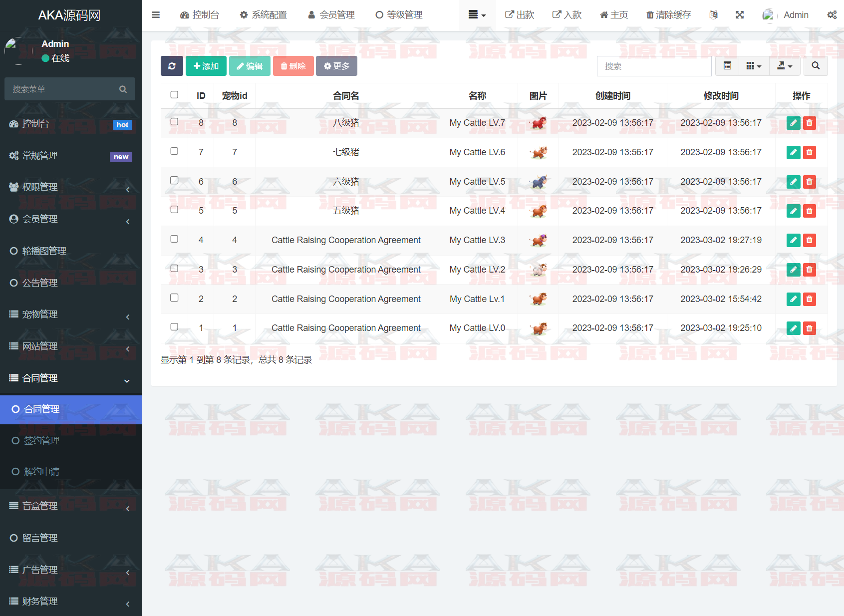The image size is (844, 616).
Task: Click the language translate icon in top bar
Action: [x=714, y=15]
